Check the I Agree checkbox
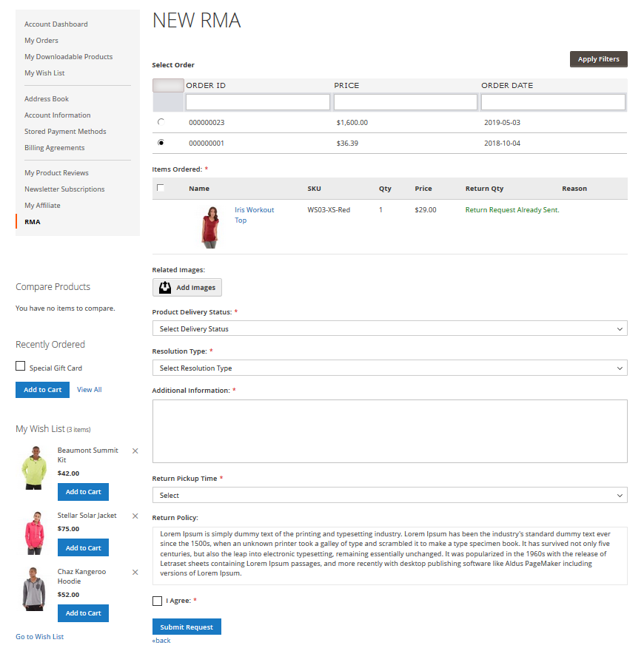Screen dimensions: 644x651 [157, 601]
